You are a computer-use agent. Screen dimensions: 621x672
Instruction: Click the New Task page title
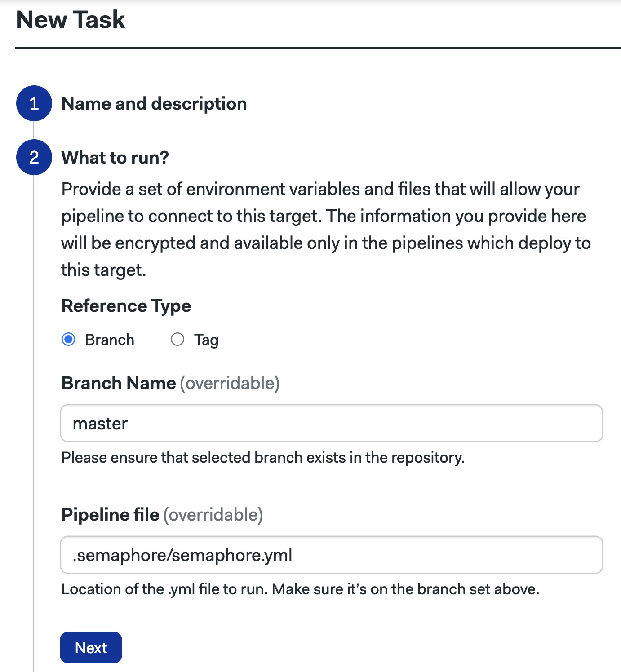(x=70, y=19)
